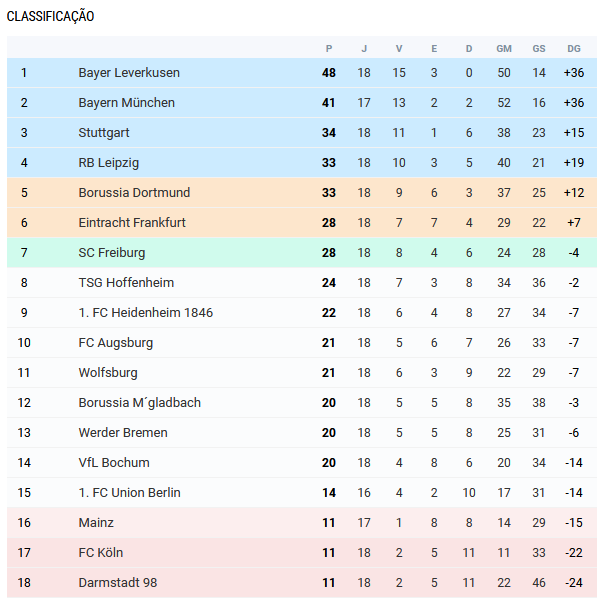Image resolution: width=597 pixels, height=600 pixels.
Task: Open Borussia M´gladbach team link
Action: tap(139, 403)
